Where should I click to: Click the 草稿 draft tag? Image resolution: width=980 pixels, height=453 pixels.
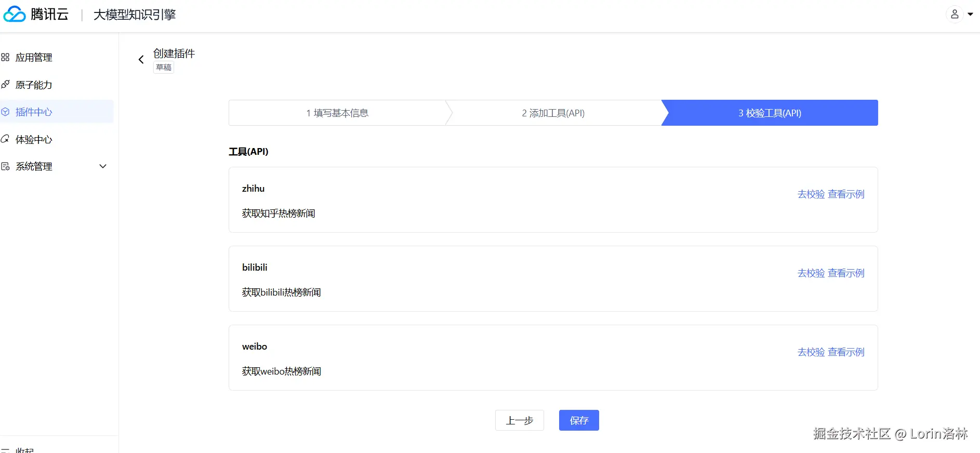(x=164, y=68)
